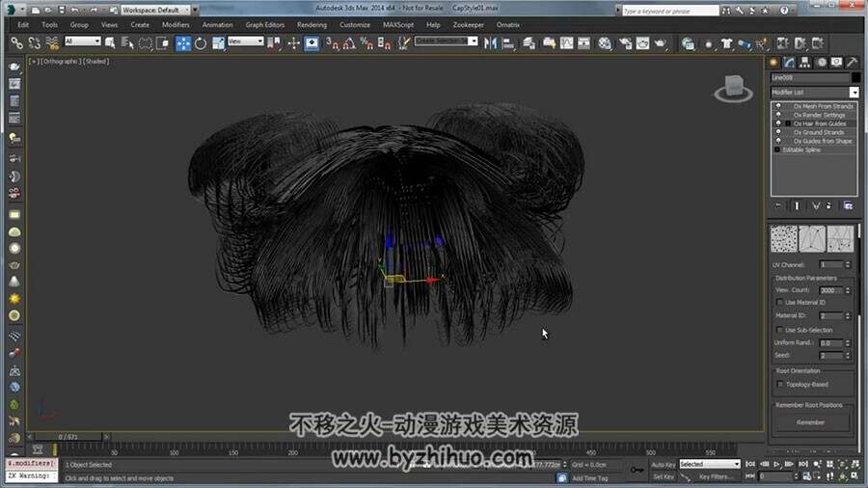Click the Render Production teapot icon
The image size is (868, 488).
click(x=661, y=43)
